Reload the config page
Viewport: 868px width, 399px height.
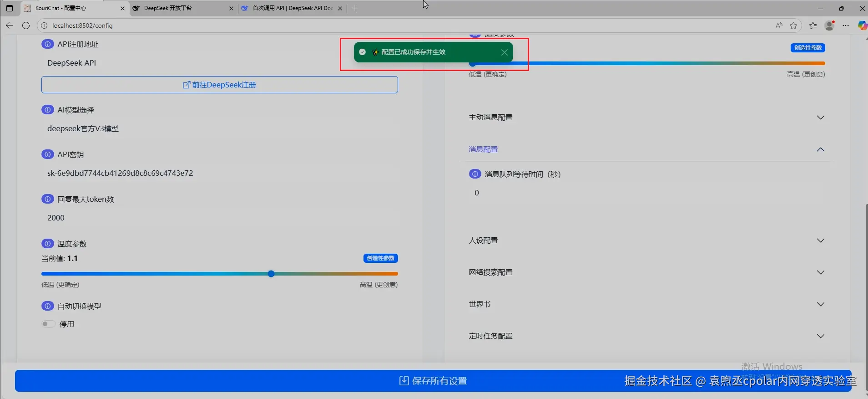pyautogui.click(x=26, y=26)
